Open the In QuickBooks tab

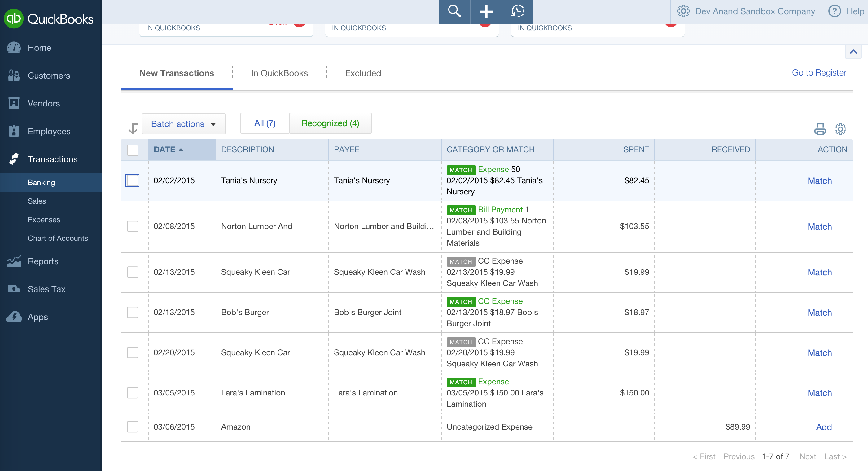(x=279, y=73)
